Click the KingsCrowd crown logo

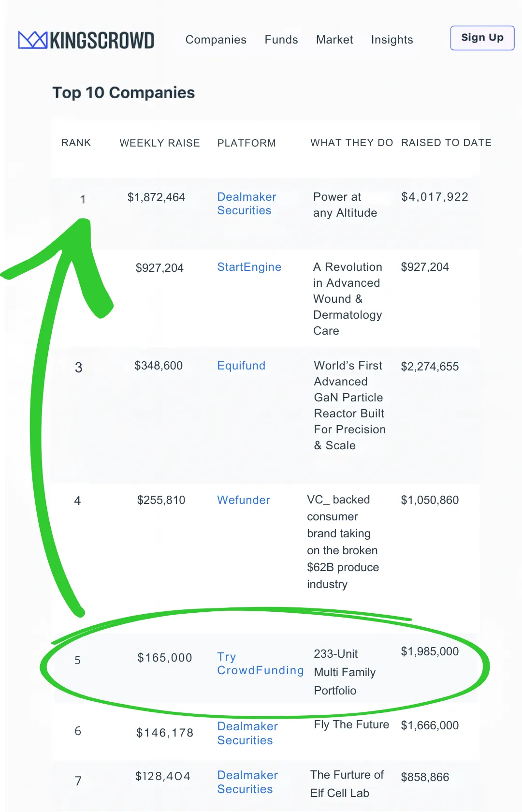click(x=33, y=40)
